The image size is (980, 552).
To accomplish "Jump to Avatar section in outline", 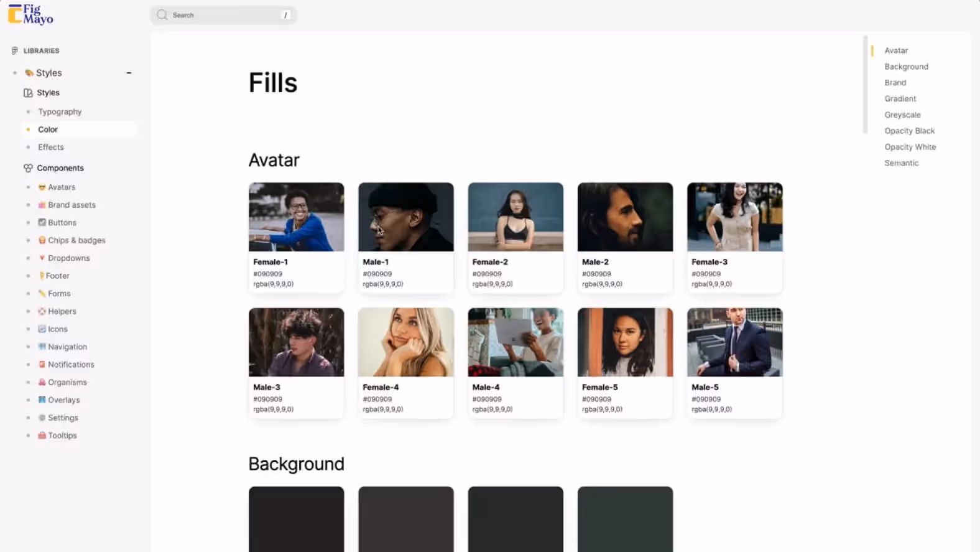I will tap(896, 50).
